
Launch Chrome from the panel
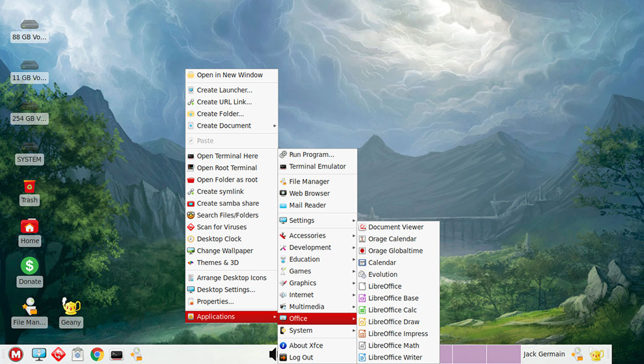pyautogui.click(x=98, y=354)
